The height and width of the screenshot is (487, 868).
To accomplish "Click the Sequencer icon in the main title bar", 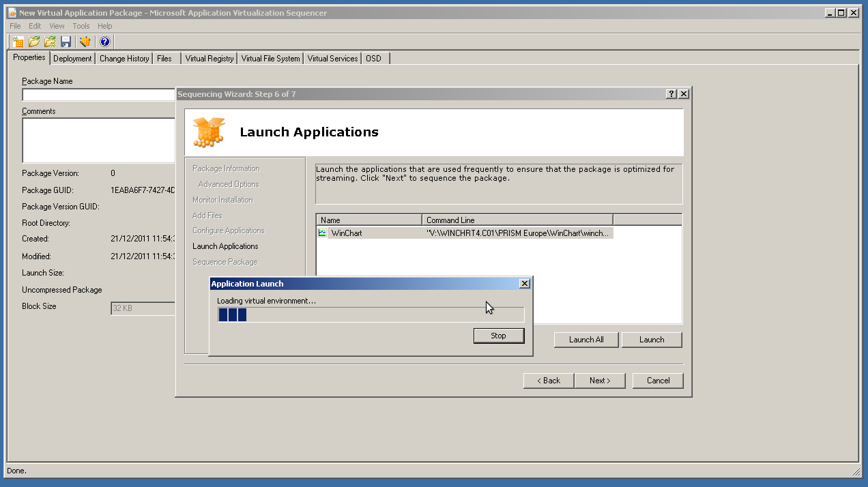I will [x=12, y=13].
